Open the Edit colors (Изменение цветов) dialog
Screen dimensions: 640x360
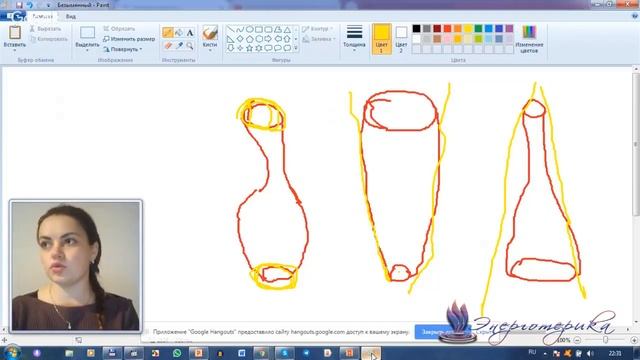pos(529,38)
